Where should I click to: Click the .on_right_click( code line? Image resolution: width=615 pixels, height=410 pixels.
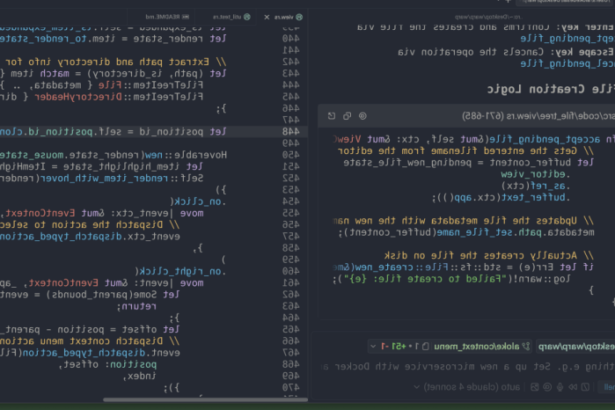(181, 271)
